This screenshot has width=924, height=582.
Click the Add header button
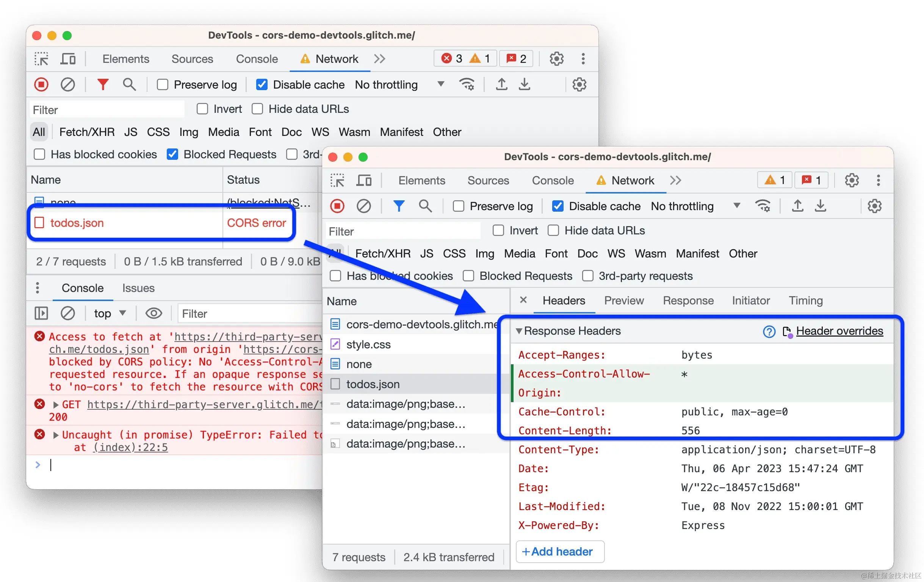[559, 552]
